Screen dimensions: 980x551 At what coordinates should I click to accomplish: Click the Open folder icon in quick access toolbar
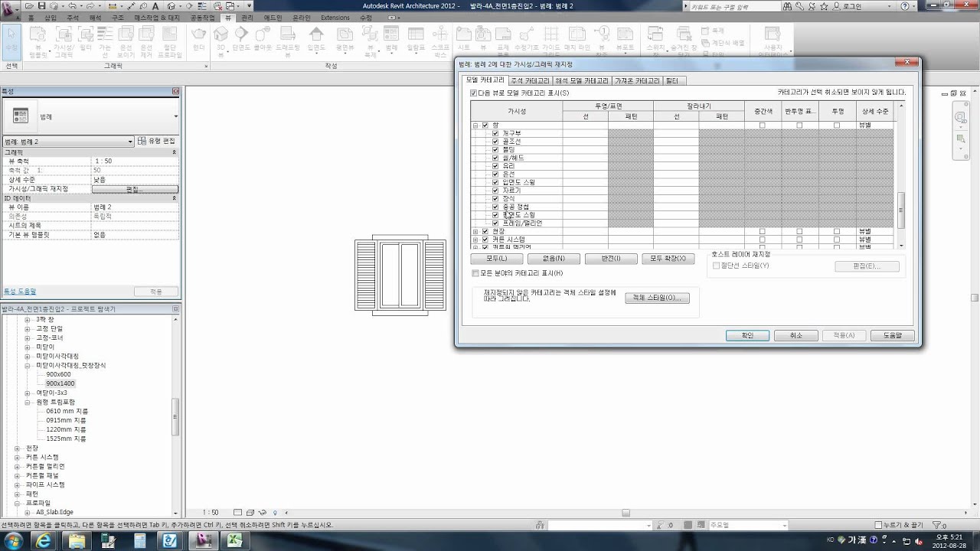pos(31,5)
